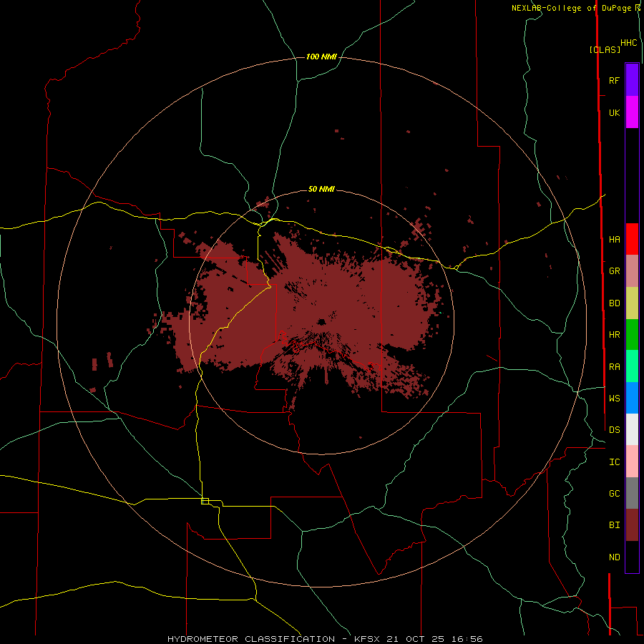Click the 'RA' legend label

click(614, 366)
